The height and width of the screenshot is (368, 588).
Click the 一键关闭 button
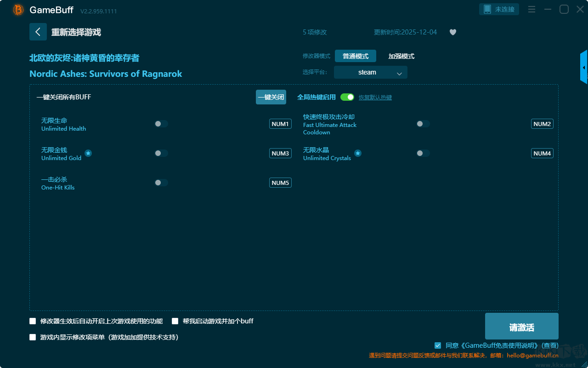(271, 97)
